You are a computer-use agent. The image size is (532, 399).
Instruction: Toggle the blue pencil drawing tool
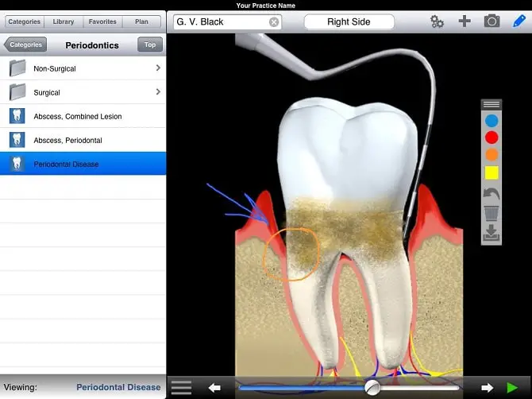(x=519, y=21)
